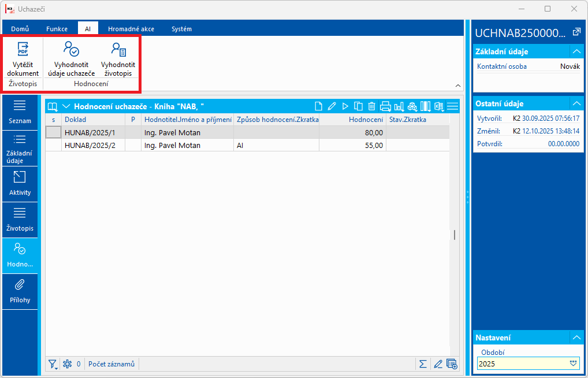588x378 pixels.
Task: Open the Základní údaje sidebar page
Action: tap(20, 149)
